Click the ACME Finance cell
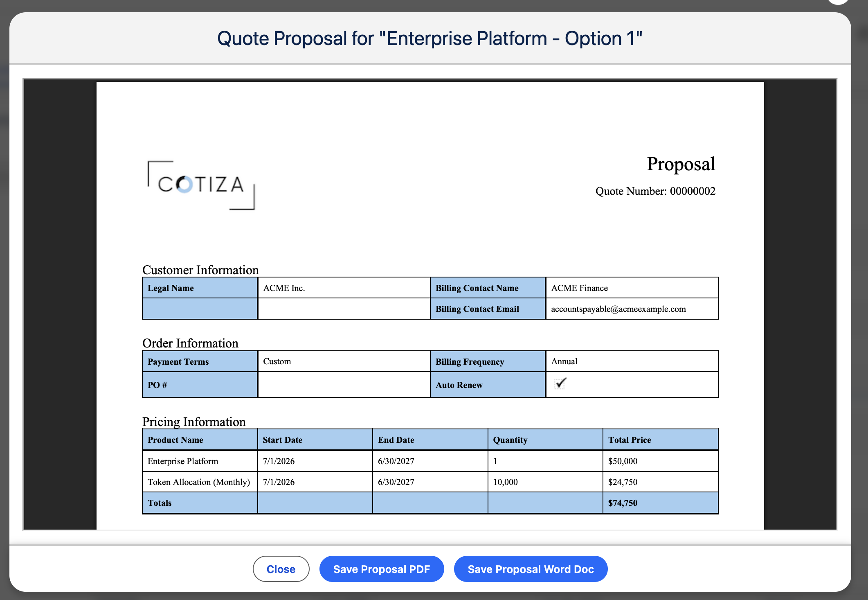 (x=632, y=288)
